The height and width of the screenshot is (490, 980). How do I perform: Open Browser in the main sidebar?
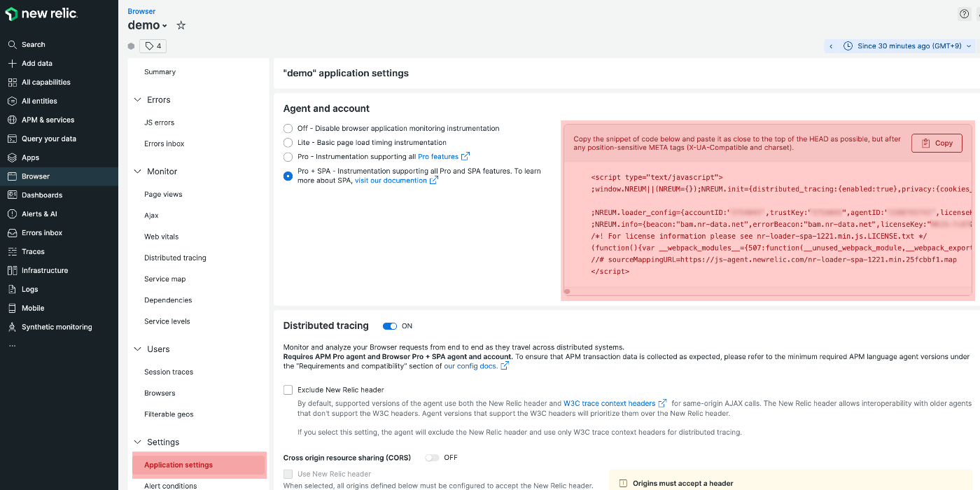(59, 176)
